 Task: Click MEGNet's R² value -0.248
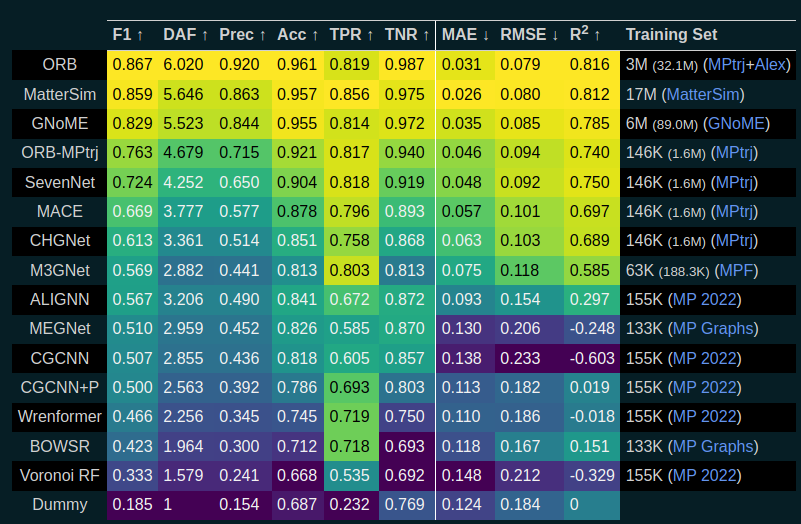[x=592, y=328]
